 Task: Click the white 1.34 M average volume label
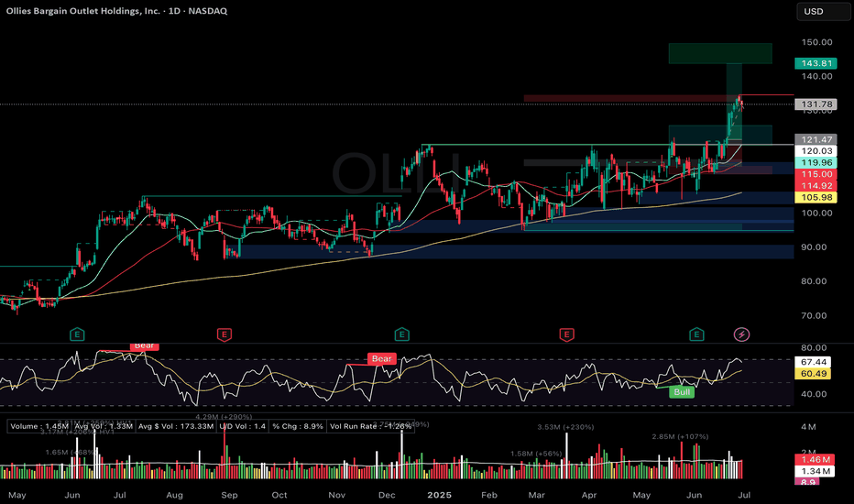point(815,471)
